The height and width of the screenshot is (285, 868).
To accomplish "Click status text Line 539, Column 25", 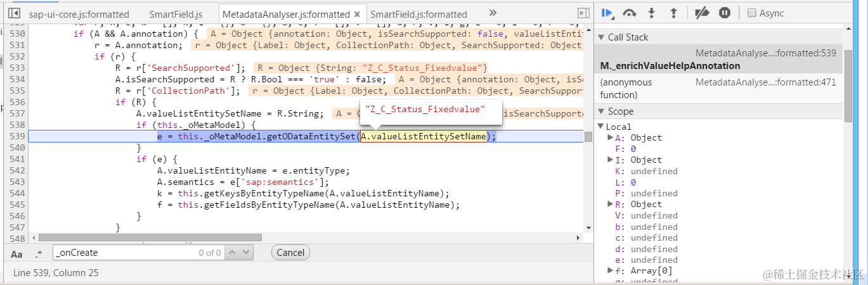I will coord(56,273).
